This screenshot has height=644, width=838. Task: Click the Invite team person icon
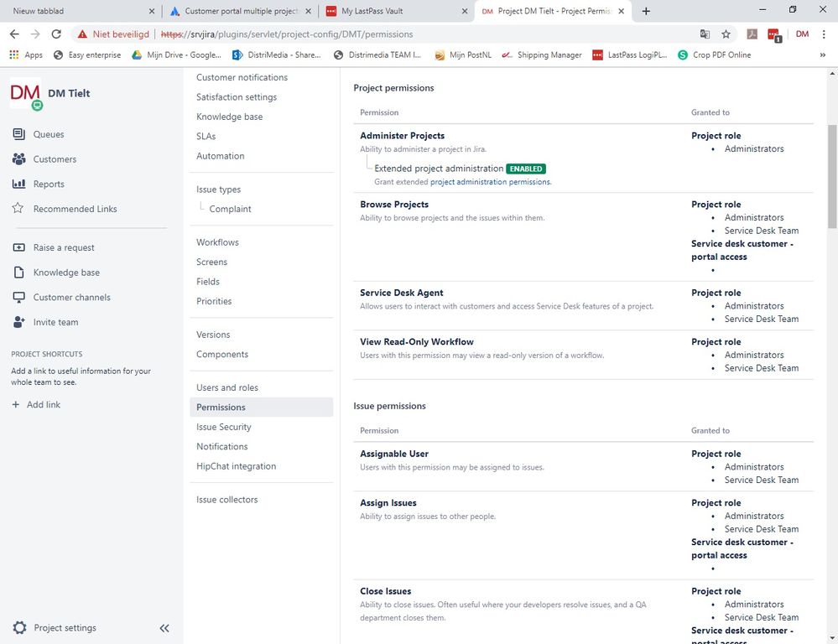(18, 322)
